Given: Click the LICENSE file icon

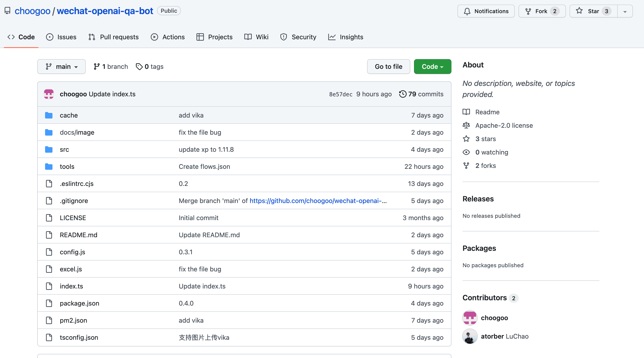Looking at the screenshot, I should tap(49, 218).
